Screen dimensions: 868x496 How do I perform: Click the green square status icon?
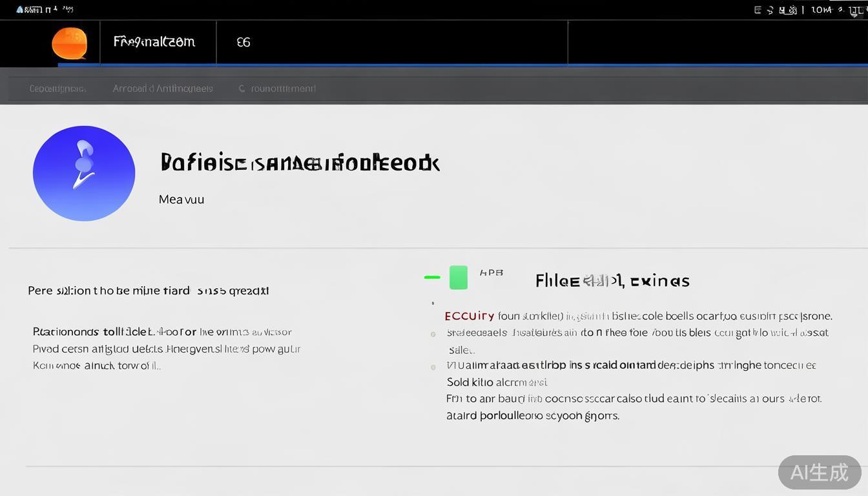[x=458, y=277]
